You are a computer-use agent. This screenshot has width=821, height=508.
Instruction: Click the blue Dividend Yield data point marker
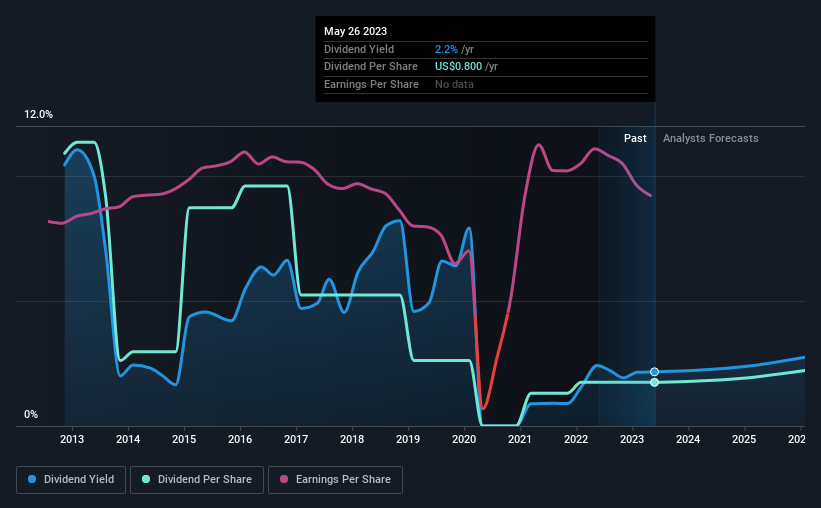[x=654, y=372]
